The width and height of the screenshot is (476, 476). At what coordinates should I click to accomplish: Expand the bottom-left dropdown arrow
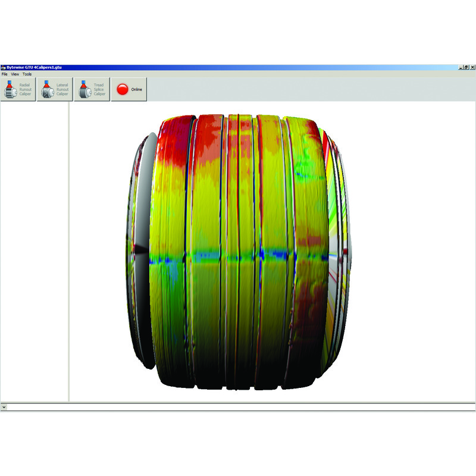point(4,408)
